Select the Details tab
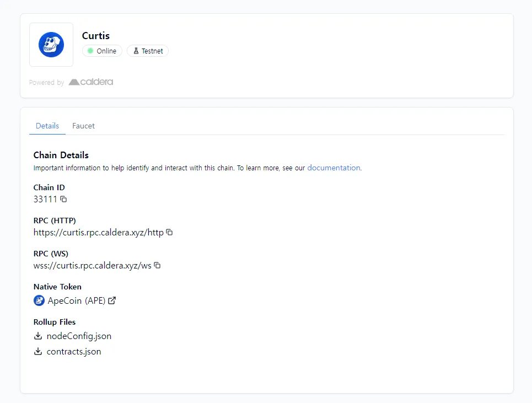 [47, 126]
